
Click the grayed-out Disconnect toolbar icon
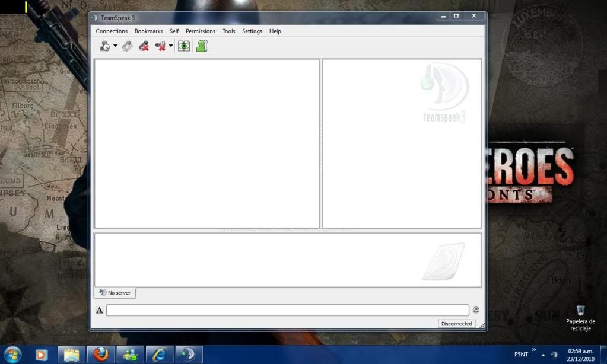127,46
